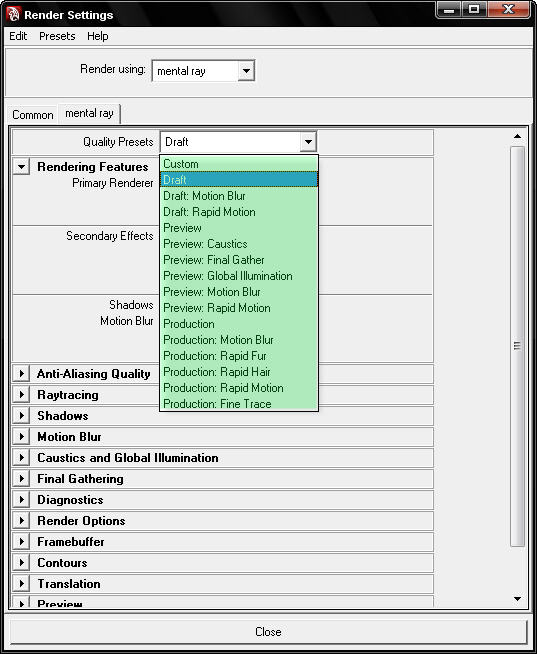The width and height of the screenshot is (537, 654).
Task: Choose Preview: Motion Blur preset
Action: click(239, 292)
